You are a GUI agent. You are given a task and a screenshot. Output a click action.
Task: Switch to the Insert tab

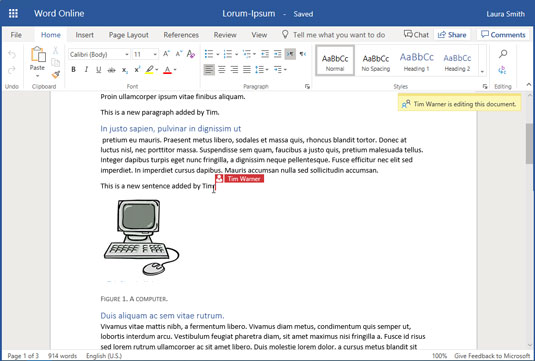85,35
